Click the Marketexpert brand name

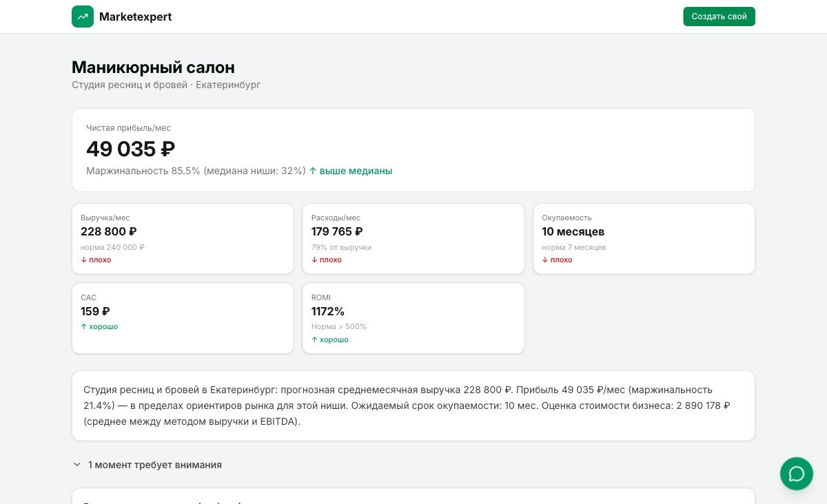[136, 17]
